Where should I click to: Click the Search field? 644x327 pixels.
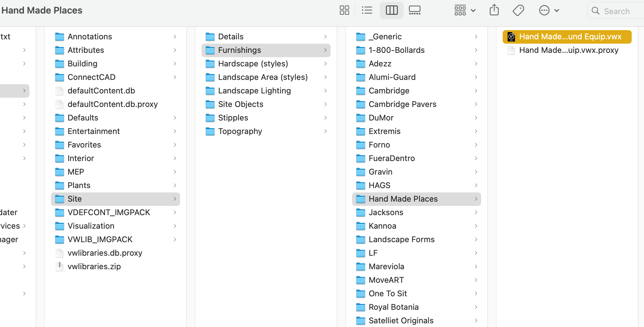618,11
